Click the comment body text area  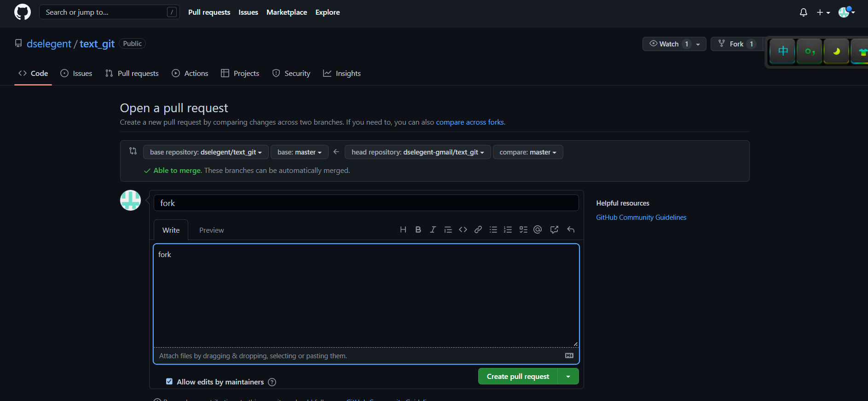point(366,296)
